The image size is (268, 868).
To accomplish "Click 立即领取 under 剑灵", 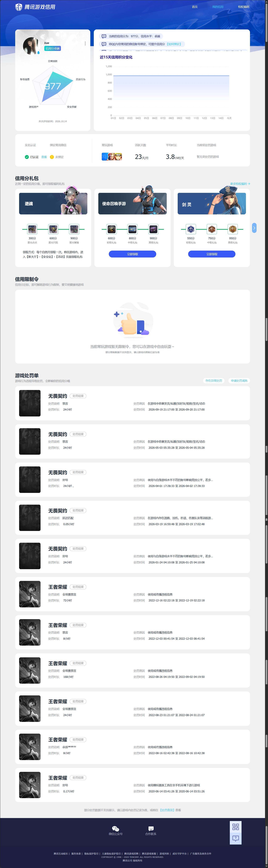I will 212,254.
